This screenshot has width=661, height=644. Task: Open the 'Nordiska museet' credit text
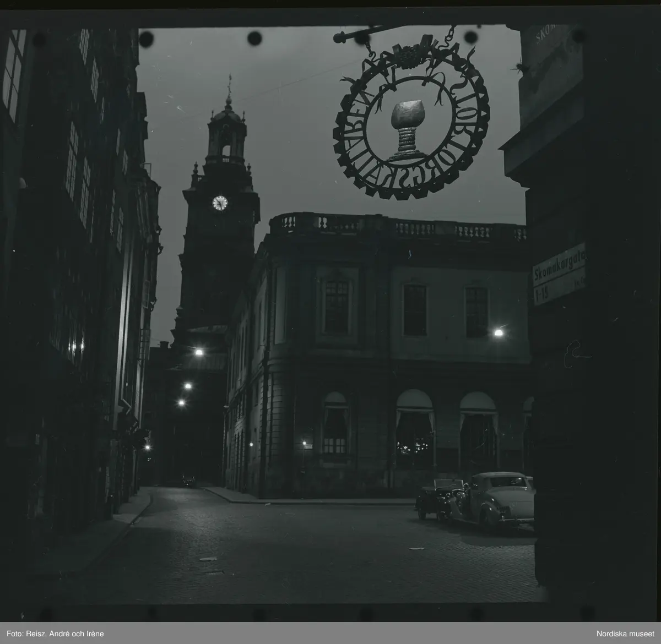tap(625, 633)
